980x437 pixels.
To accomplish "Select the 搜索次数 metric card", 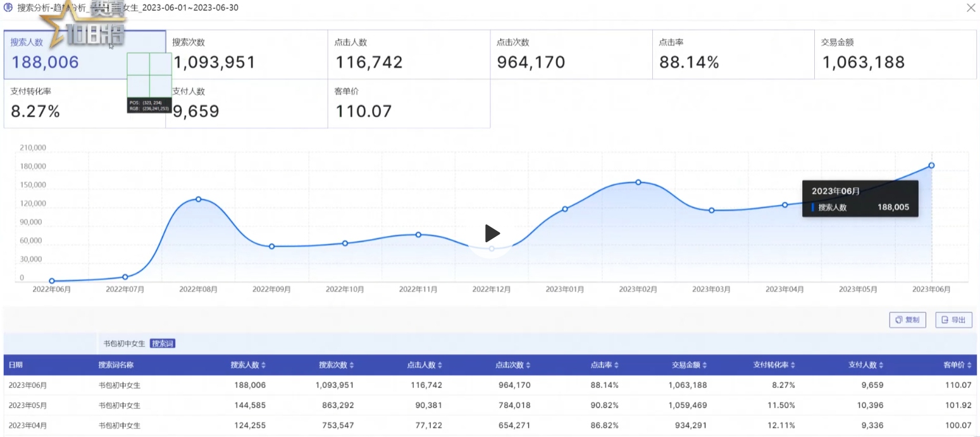I will [x=247, y=54].
